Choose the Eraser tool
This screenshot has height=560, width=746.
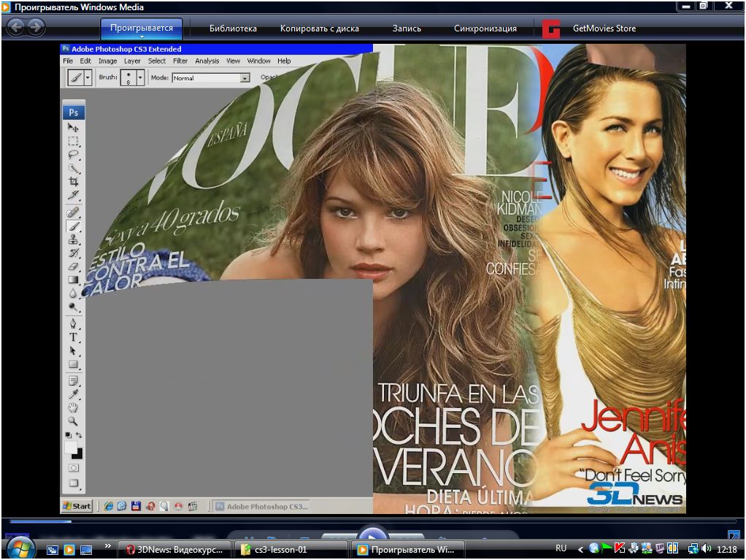(x=73, y=266)
